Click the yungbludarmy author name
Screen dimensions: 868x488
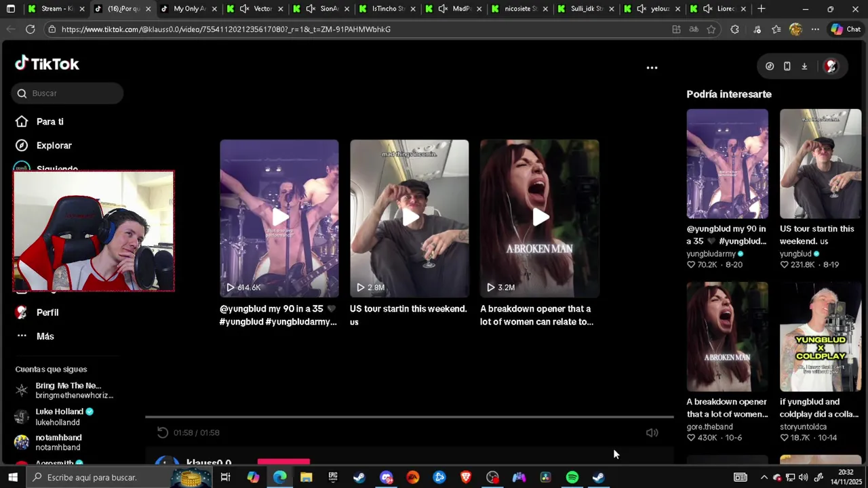(711, 254)
